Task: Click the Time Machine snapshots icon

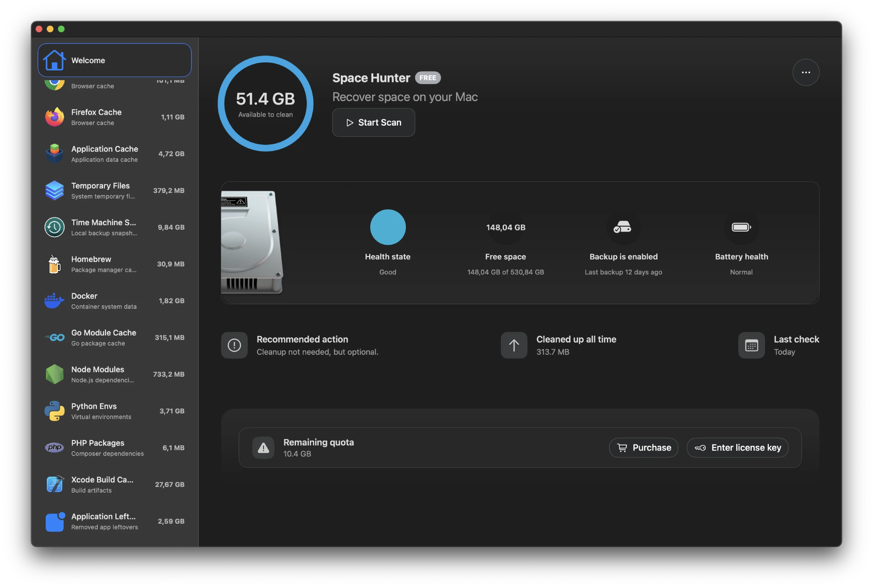Action: coord(54,227)
